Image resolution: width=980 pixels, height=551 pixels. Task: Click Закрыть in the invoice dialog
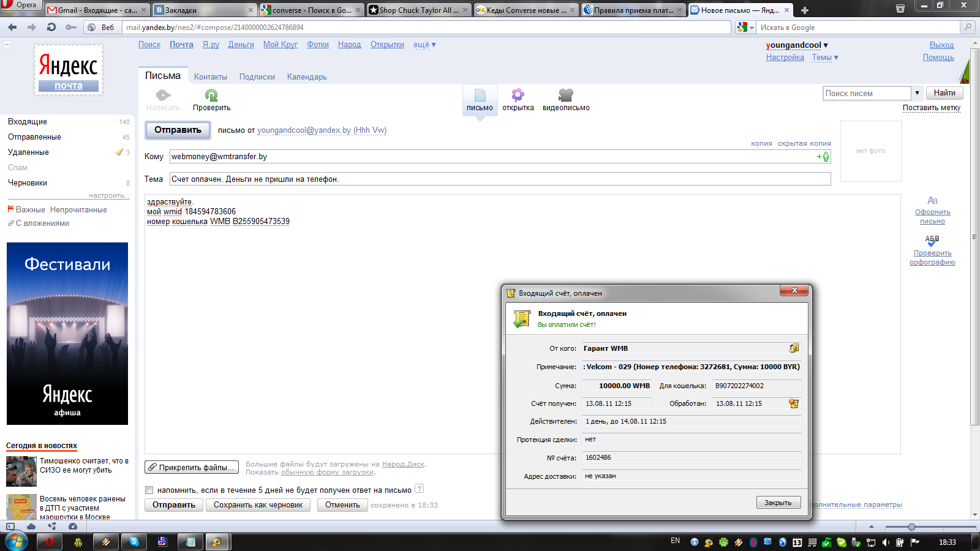[778, 503]
